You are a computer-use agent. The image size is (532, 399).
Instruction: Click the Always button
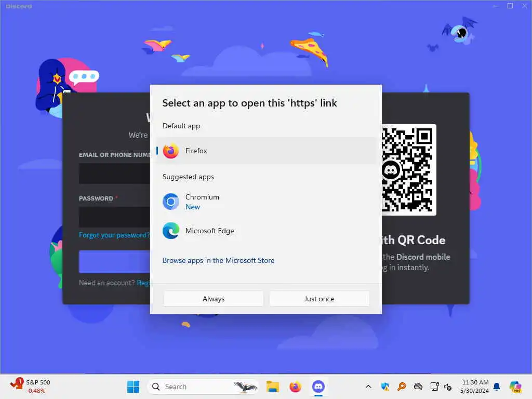[x=214, y=299]
